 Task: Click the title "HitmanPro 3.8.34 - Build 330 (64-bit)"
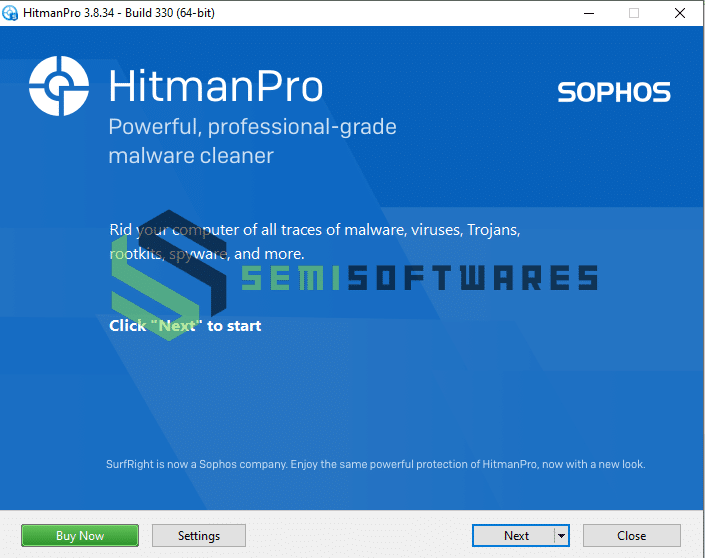(x=119, y=13)
